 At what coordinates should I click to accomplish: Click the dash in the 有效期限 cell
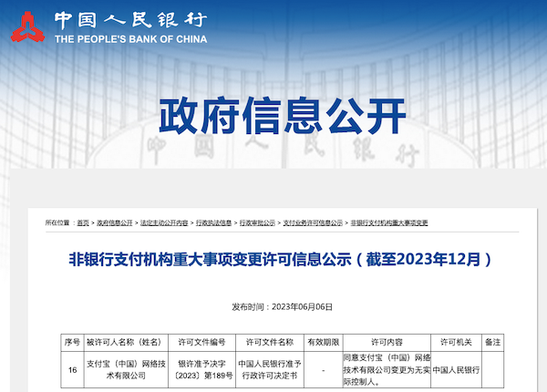324,370
